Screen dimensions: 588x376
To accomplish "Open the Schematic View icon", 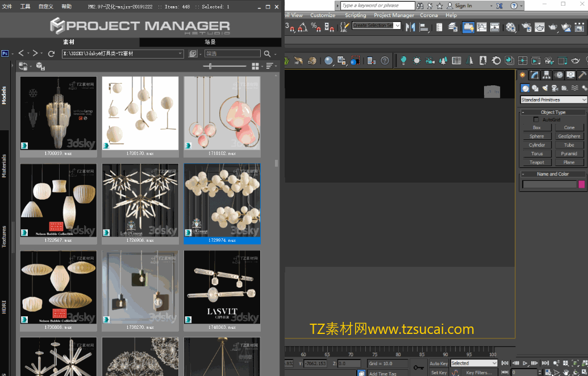I will tap(495, 27).
